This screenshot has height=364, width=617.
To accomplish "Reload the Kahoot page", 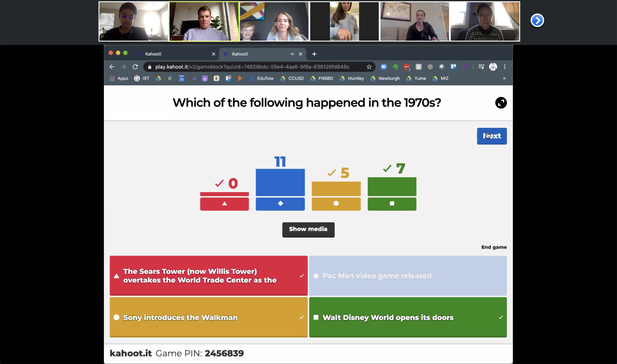I will tap(135, 67).
